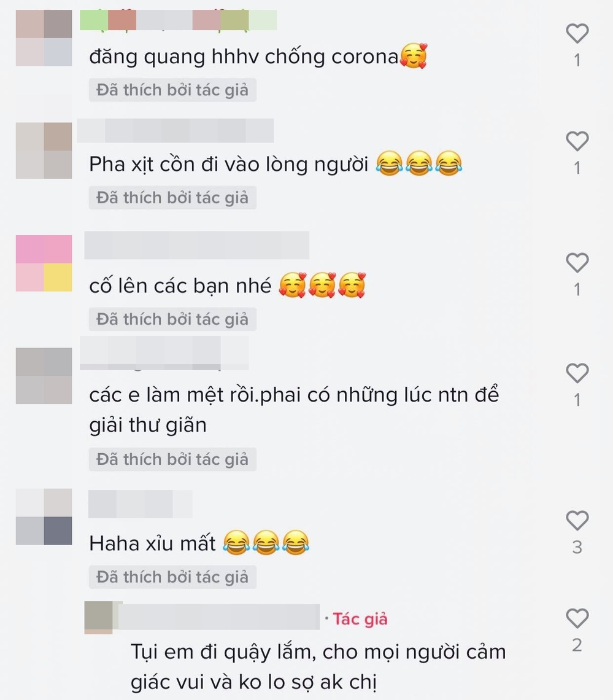Open avatar of "đăng quang hhhv" commenter
The image size is (613, 700).
[44, 38]
